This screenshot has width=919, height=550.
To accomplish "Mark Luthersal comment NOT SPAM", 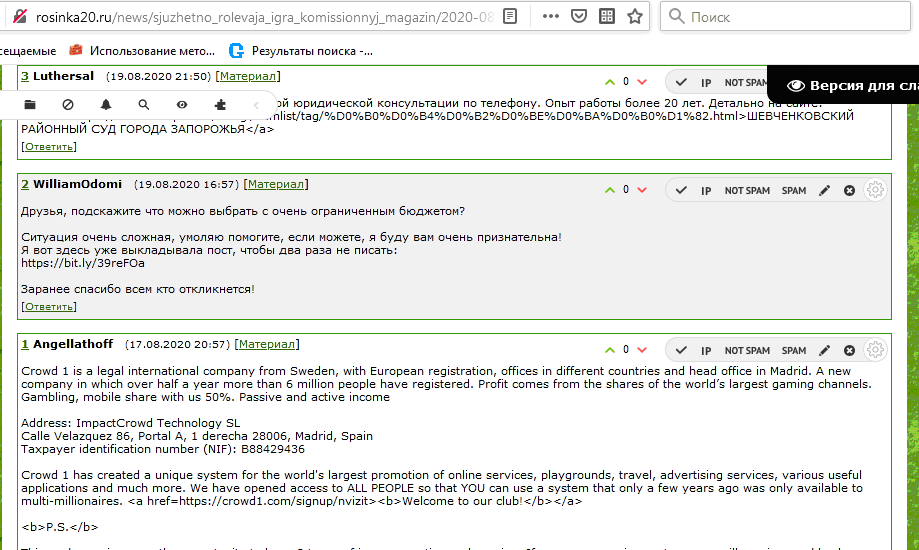I will 746,83.
